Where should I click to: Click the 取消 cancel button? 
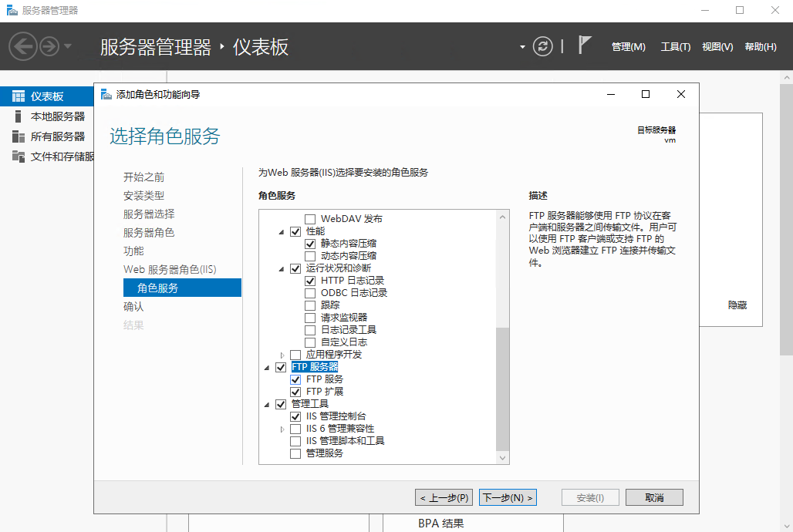[654, 497]
